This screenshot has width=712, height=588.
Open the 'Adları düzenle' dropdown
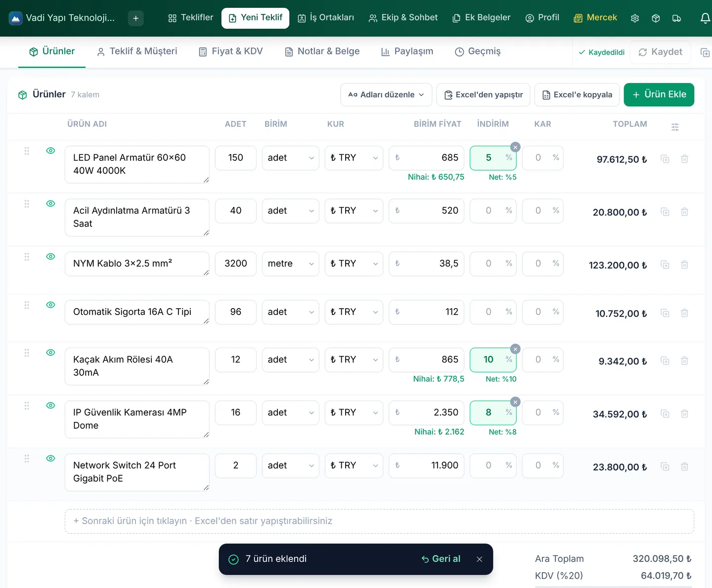click(386, 94)
